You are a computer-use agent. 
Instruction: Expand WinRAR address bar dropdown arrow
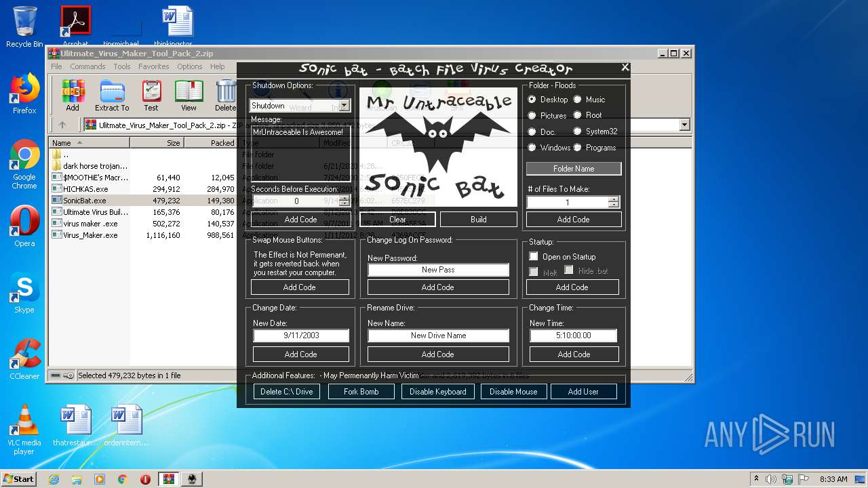684,125
